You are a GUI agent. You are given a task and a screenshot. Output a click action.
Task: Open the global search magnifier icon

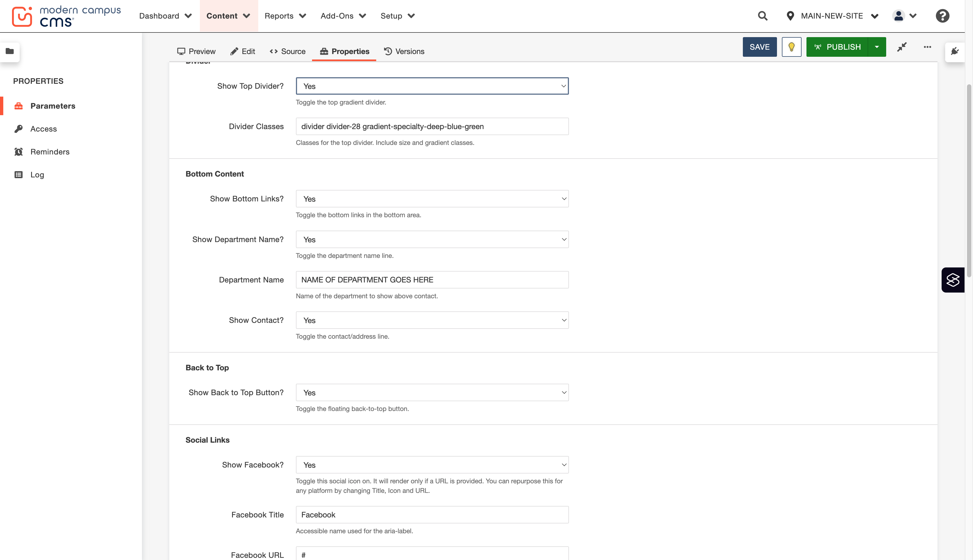763,16
